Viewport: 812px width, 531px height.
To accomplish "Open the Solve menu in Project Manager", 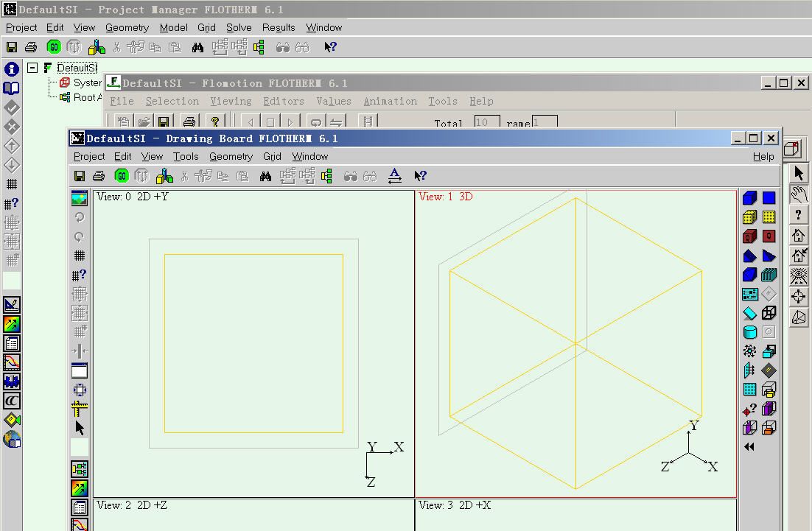I will pos(239,27).
